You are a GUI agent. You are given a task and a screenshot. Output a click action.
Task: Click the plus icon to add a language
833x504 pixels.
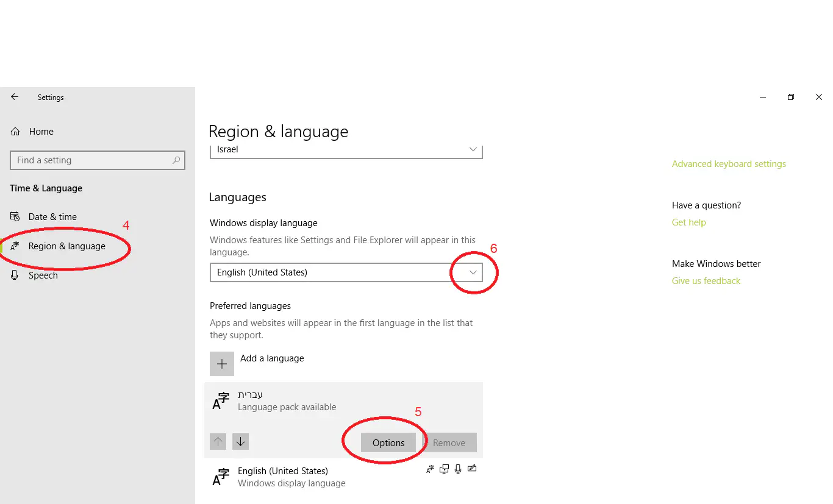(222, 364)
